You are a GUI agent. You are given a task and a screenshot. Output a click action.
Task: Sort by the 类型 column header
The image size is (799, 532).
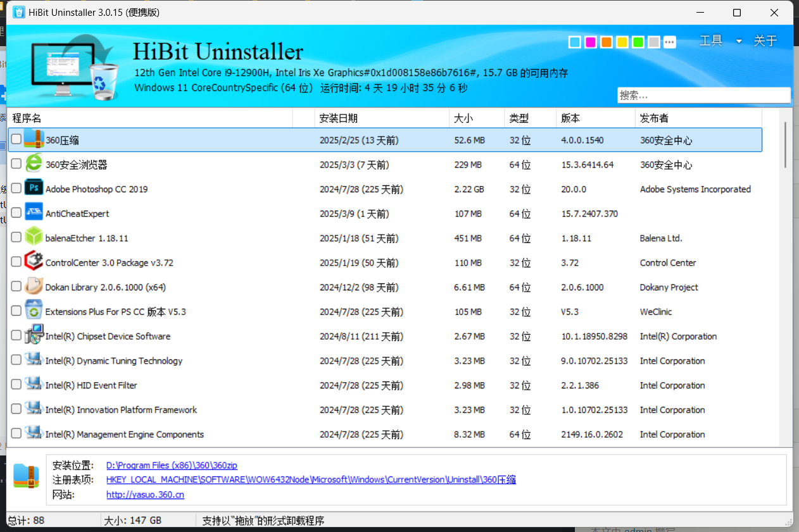pyautogui.click(x=531, y=118)
